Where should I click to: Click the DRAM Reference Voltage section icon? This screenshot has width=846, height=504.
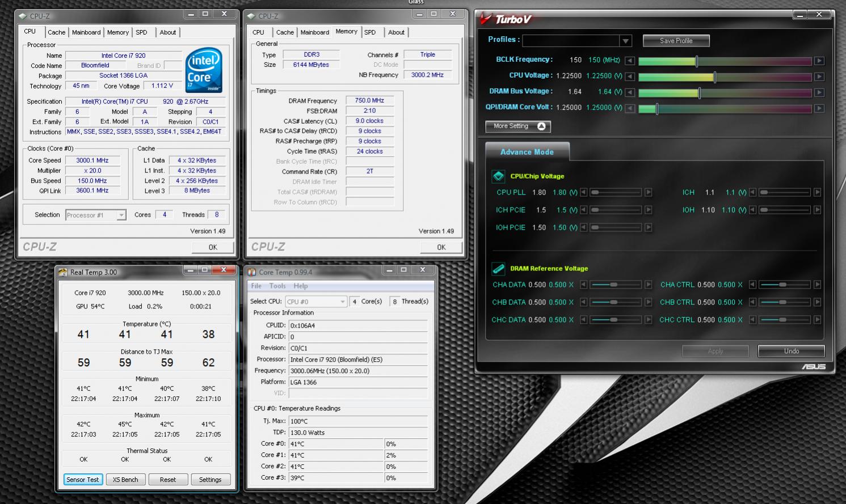pyautogui.click(x=498, y=269)
